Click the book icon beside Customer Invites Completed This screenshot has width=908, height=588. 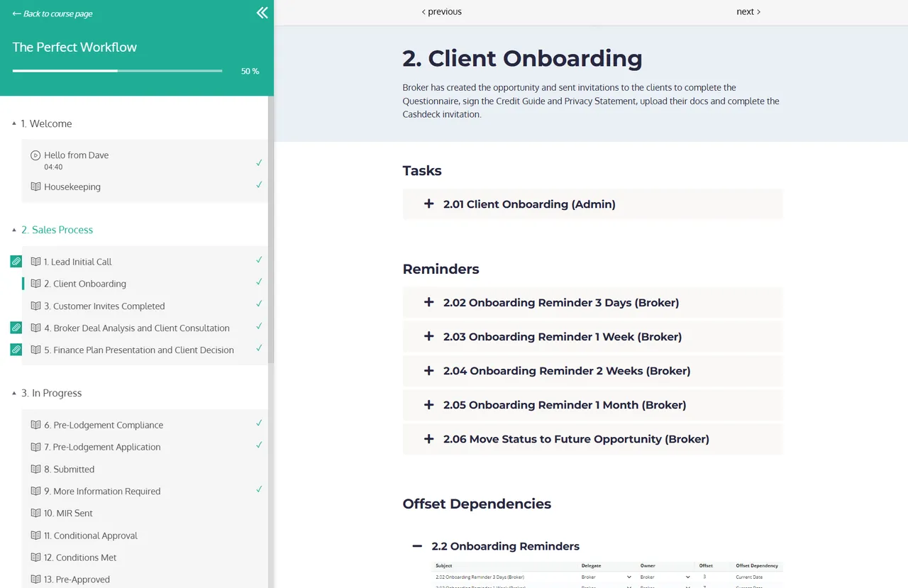[x=35, y=306]
